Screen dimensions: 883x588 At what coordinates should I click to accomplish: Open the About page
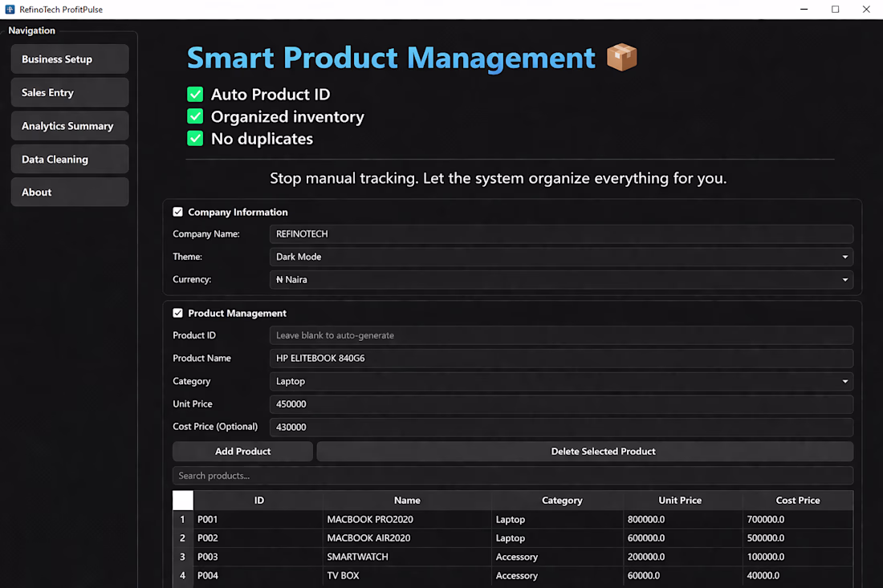click(70, 193)
